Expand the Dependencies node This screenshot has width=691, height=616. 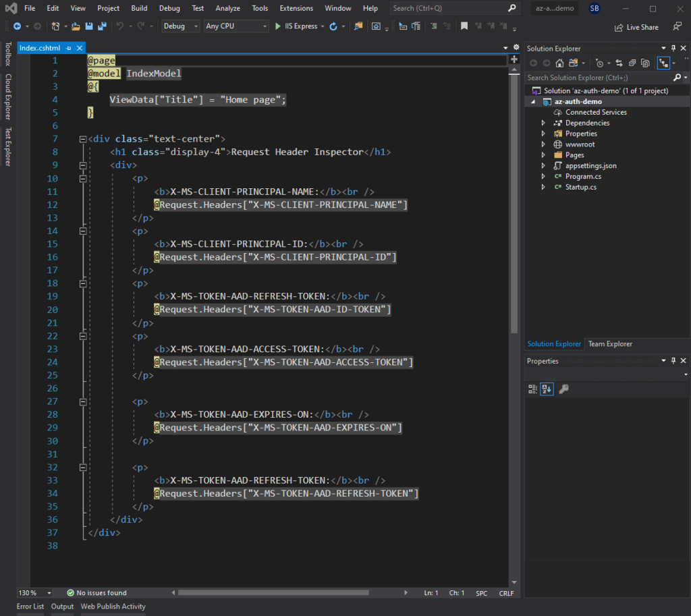pyautogui.click(x=543, y=123)
